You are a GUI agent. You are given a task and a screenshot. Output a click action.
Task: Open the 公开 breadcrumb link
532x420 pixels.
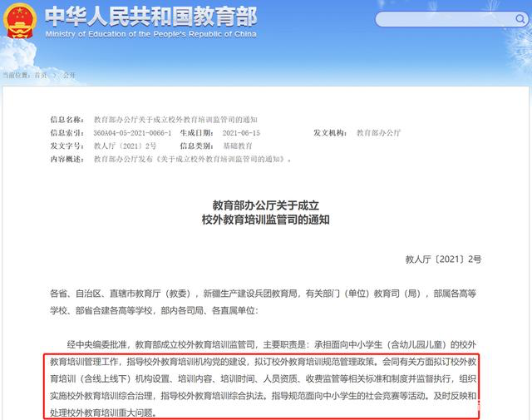[x=69, y=75]
